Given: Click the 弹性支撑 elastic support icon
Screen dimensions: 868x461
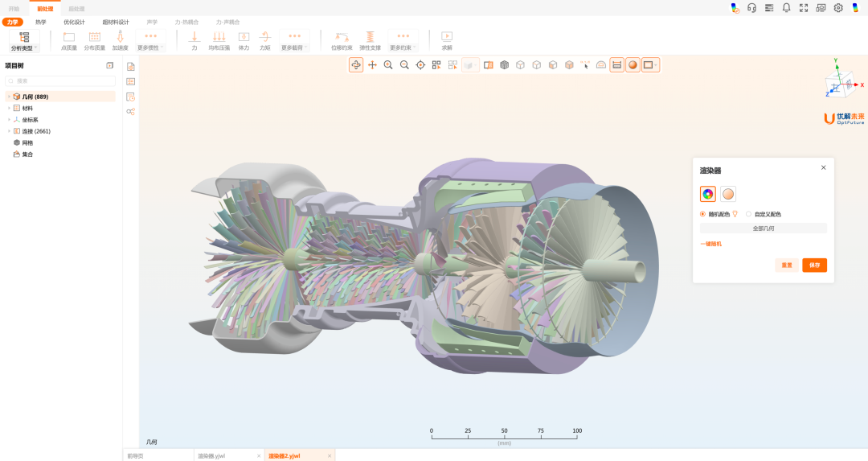Looking at the screenshot, I should (370, 37).
